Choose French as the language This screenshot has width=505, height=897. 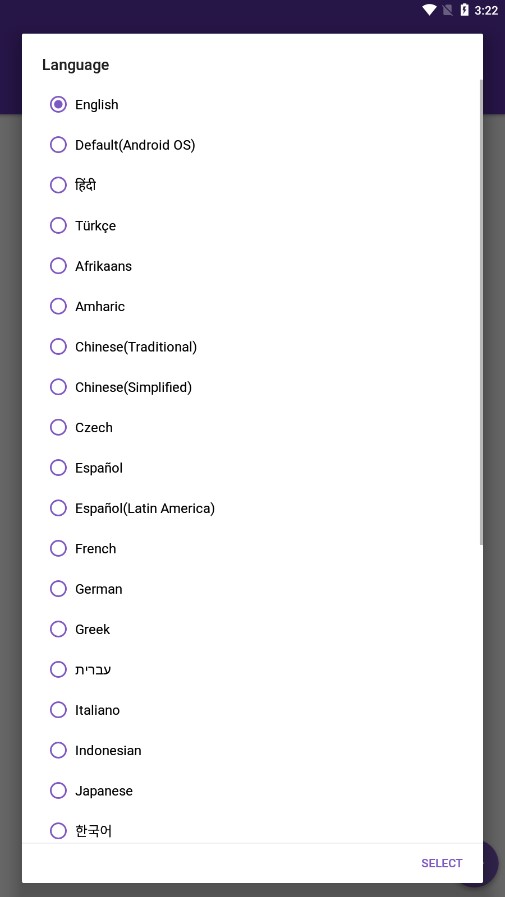252,548
